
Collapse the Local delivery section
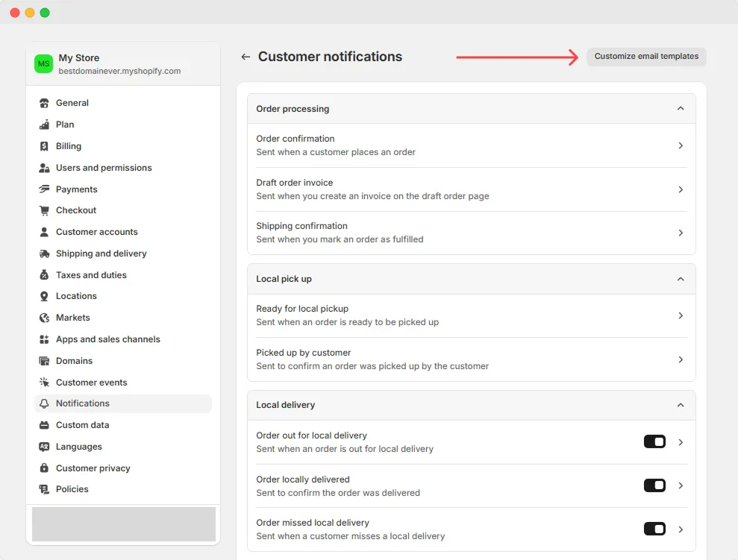pos(680,405)
